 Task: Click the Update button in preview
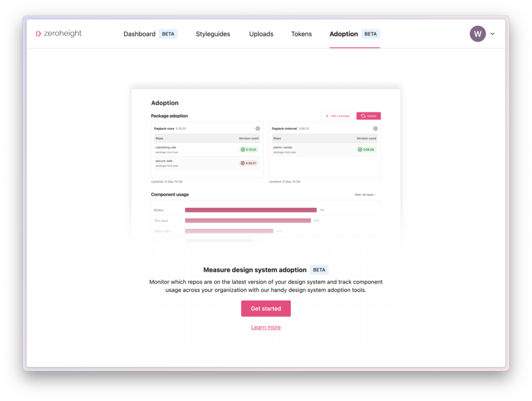pos(368,116)
